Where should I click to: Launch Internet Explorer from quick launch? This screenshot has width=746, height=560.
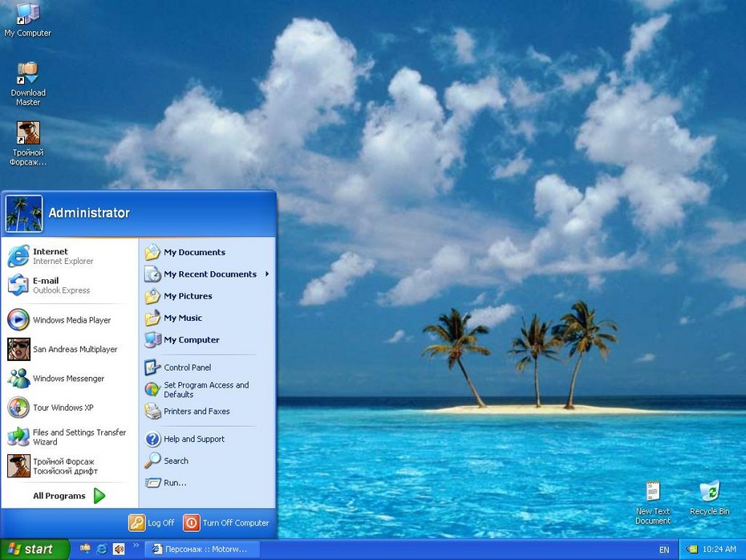102,549
